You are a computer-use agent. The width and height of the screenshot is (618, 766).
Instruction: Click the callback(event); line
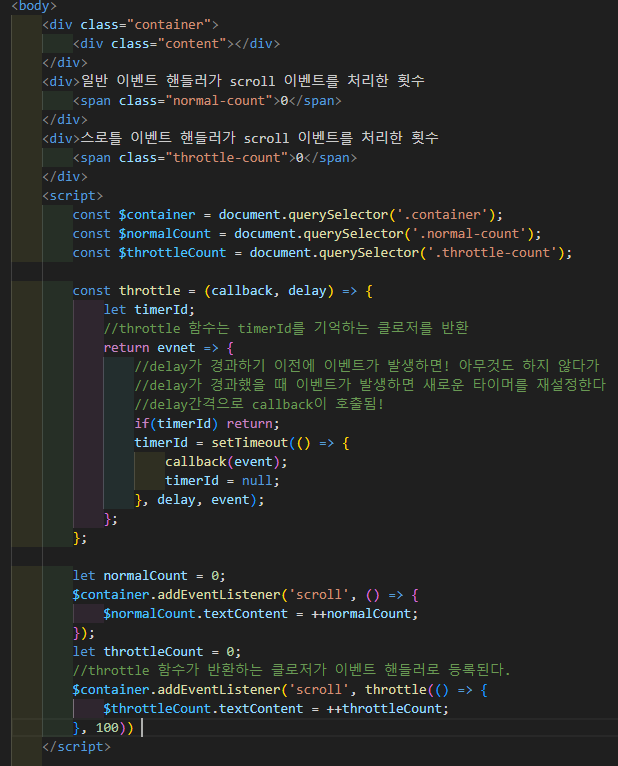click(226, 462)
